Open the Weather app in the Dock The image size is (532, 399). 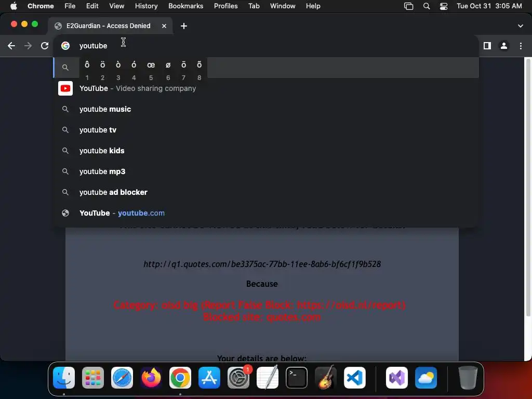(426, 378)
